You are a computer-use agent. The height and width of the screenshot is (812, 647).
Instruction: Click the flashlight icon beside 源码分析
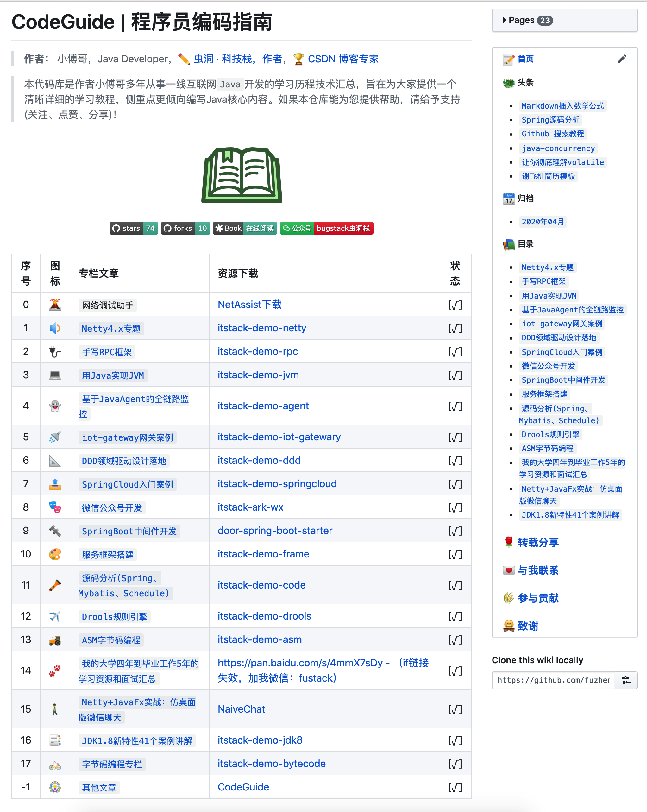[x=55, y=585]
